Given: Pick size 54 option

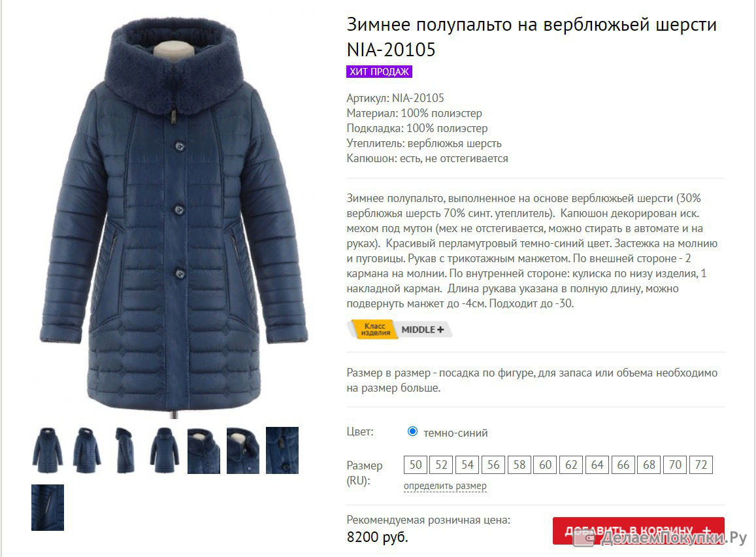Looking at the screenshot, I should click(467, 465).
